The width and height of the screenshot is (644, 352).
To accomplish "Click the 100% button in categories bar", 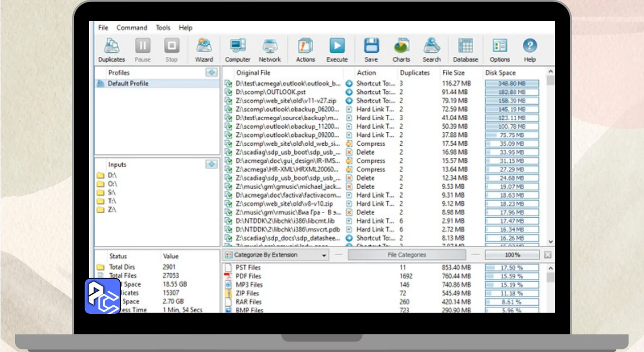I will tap(512, 255).
